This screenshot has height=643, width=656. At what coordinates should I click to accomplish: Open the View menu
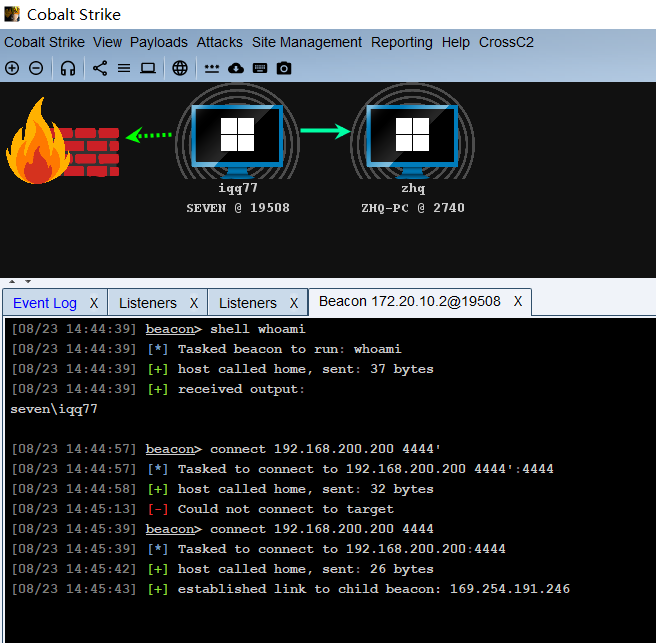point(107,42)
